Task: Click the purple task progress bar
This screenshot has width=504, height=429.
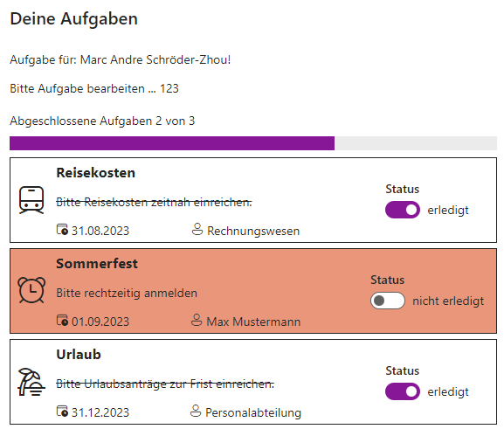Action: [x=172, y=143]
